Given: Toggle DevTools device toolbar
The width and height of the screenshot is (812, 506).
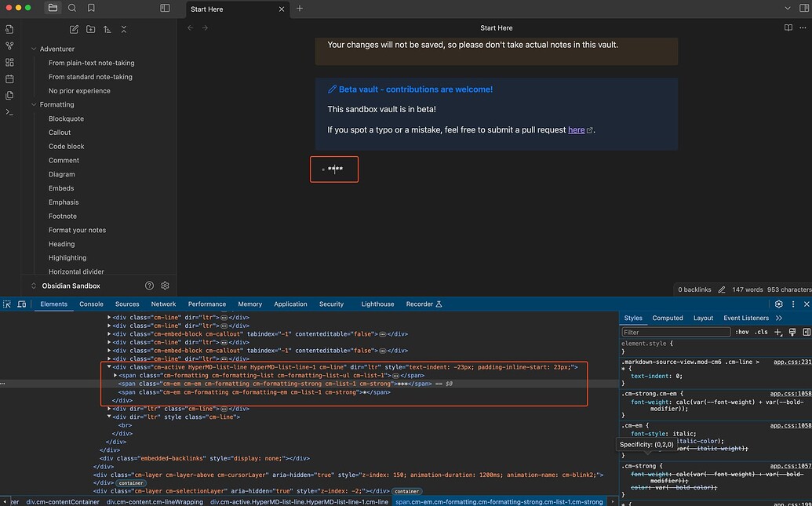Looking at the screenshot, I should click(x=22, y=304).
